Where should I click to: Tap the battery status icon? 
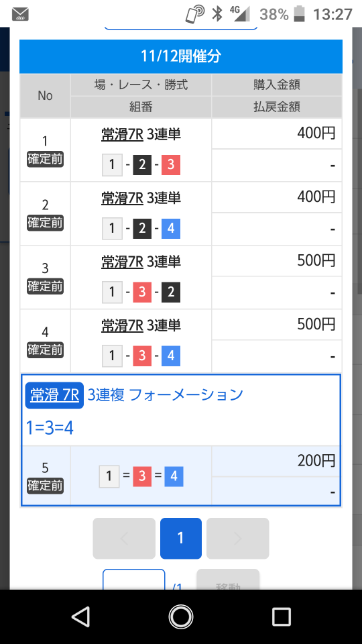pos(300,14)
